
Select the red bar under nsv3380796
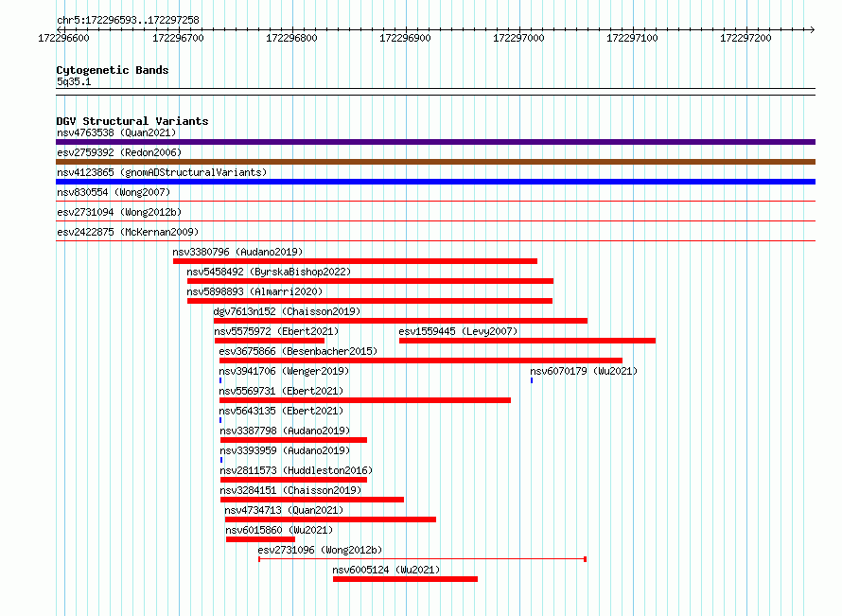coord(355,261)
